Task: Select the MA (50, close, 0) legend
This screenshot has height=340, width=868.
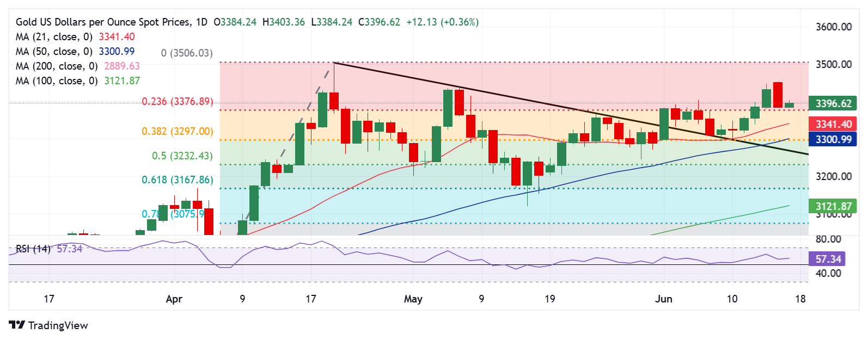Action: 75,52
